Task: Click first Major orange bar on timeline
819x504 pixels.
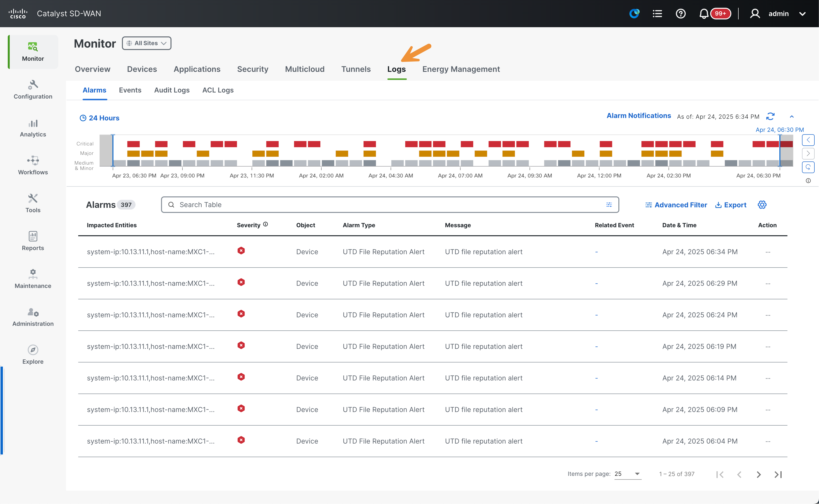Action: click(x=133, y=154)
